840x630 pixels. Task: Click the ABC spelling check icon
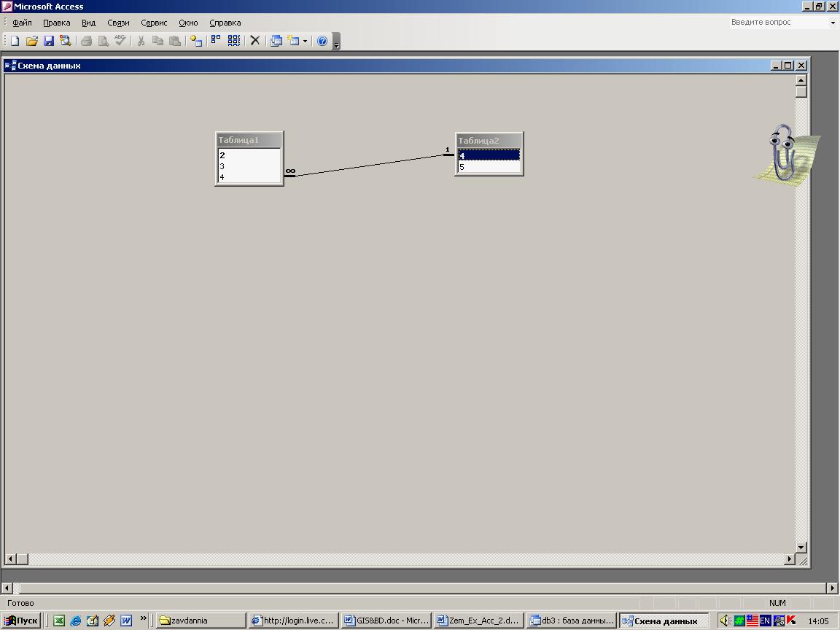click(120, 41)
